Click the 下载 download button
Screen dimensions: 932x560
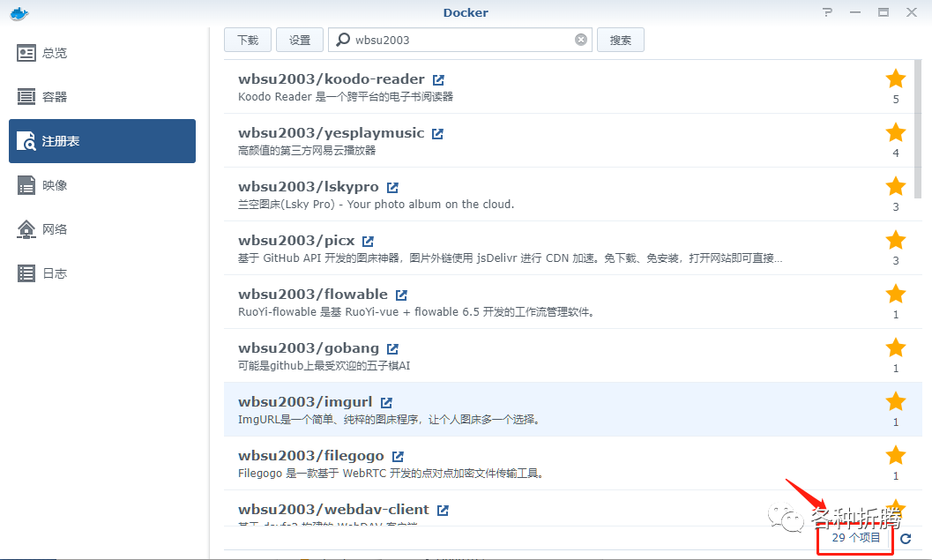[248, 40]
